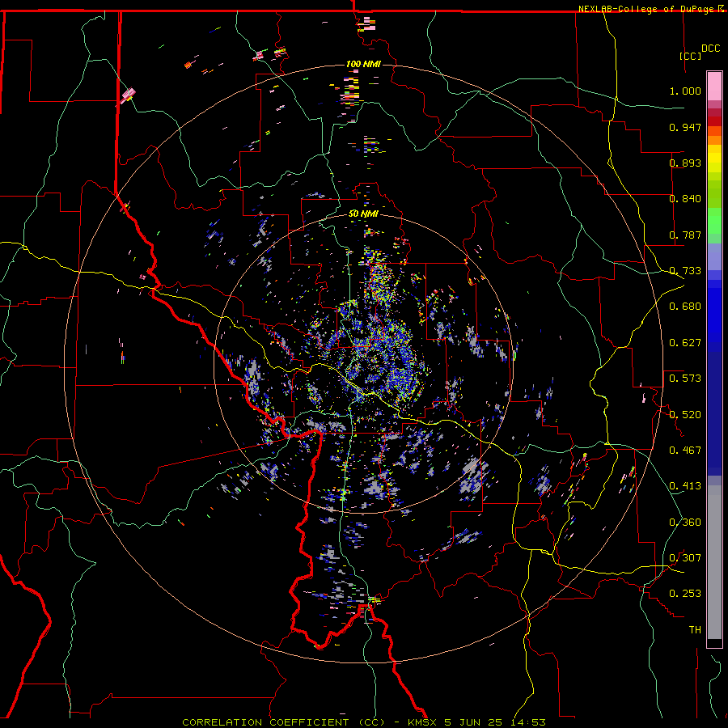Pick the gray segment of the color bar

click(714, 562)
